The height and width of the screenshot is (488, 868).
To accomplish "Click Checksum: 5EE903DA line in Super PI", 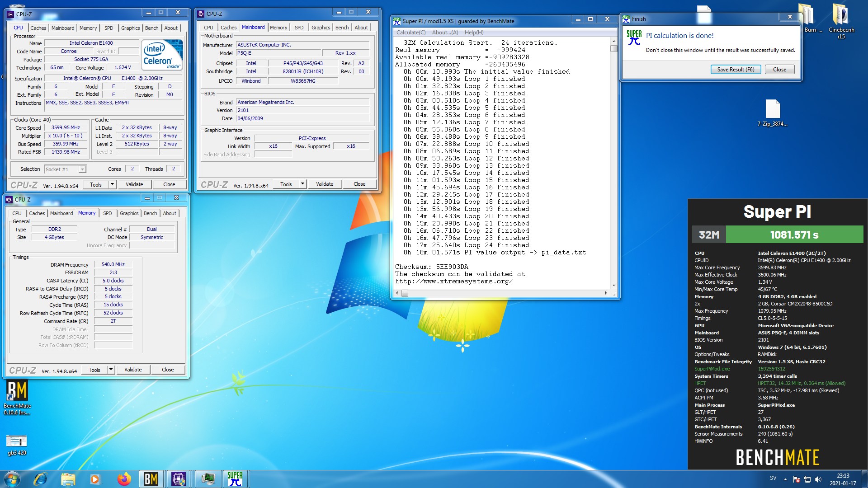I will [432, 267].
